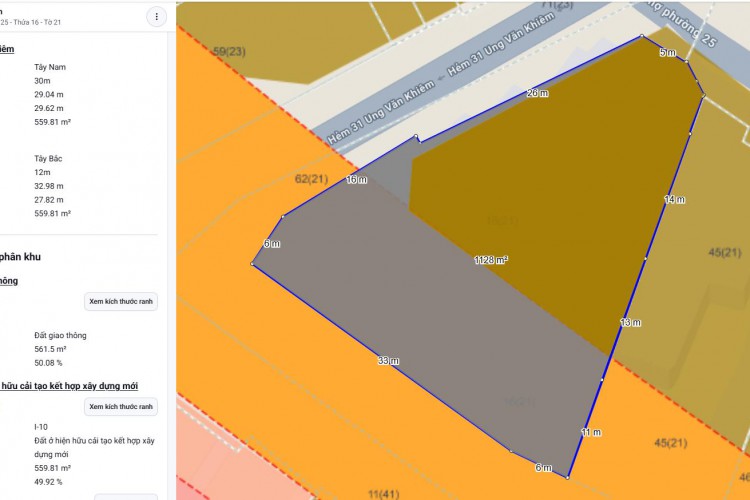Click 'Xem kích thước ranh' above I-10 entry
The height and width of the screenshot is (500, 750).
tap(121, 407)
